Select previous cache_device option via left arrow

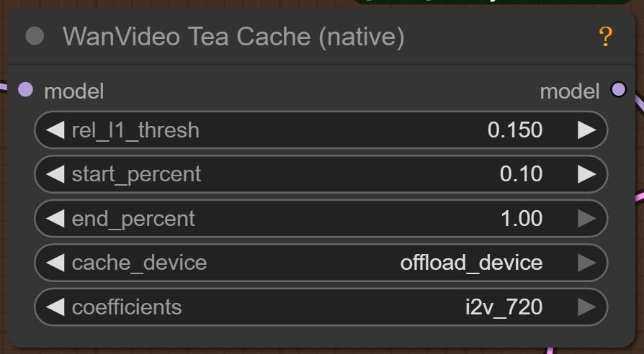point(55,263)
